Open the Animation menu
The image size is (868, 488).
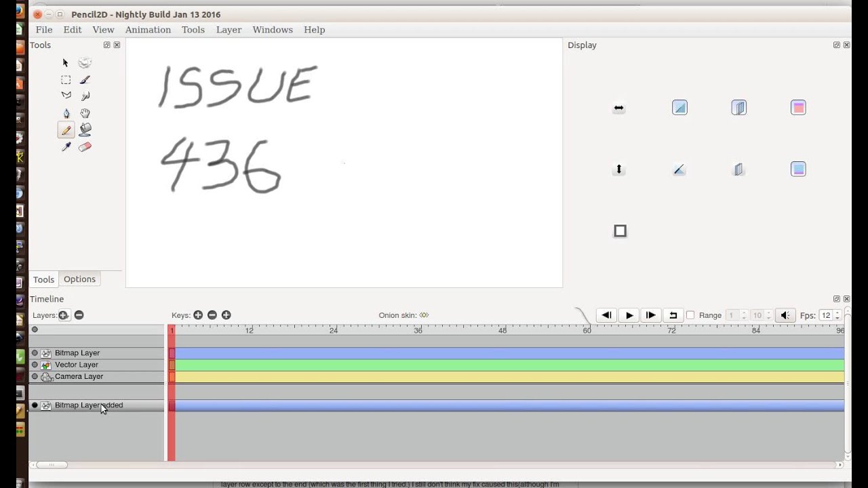point(148,30)
